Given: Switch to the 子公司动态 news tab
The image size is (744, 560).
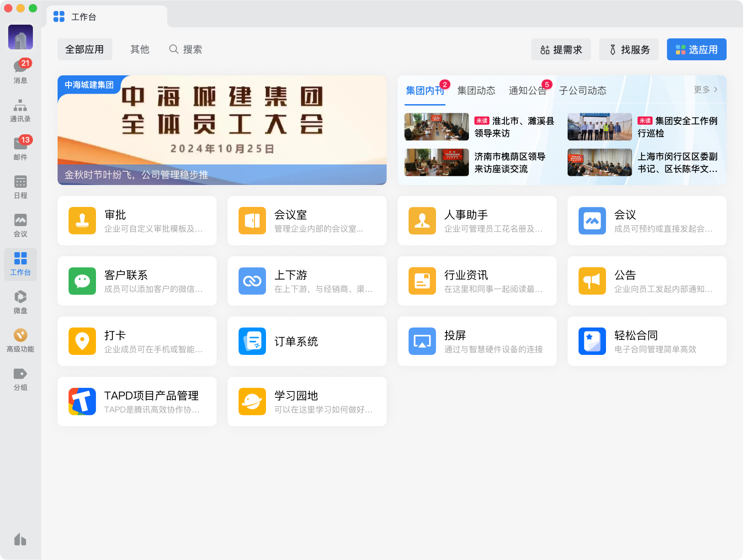Looking at the screenshot, I should (x=583, y=90).
